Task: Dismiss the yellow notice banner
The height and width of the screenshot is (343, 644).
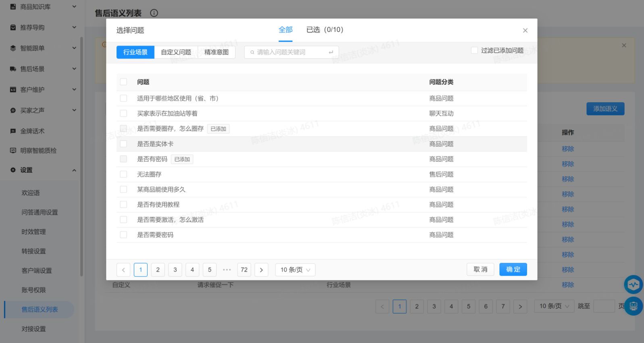Action: [x=624, y=45]
